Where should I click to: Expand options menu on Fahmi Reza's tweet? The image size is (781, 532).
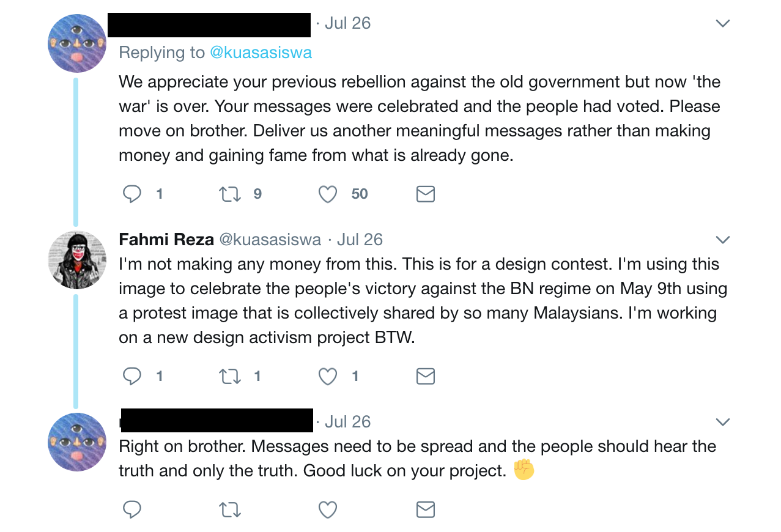tap(723, 240)
